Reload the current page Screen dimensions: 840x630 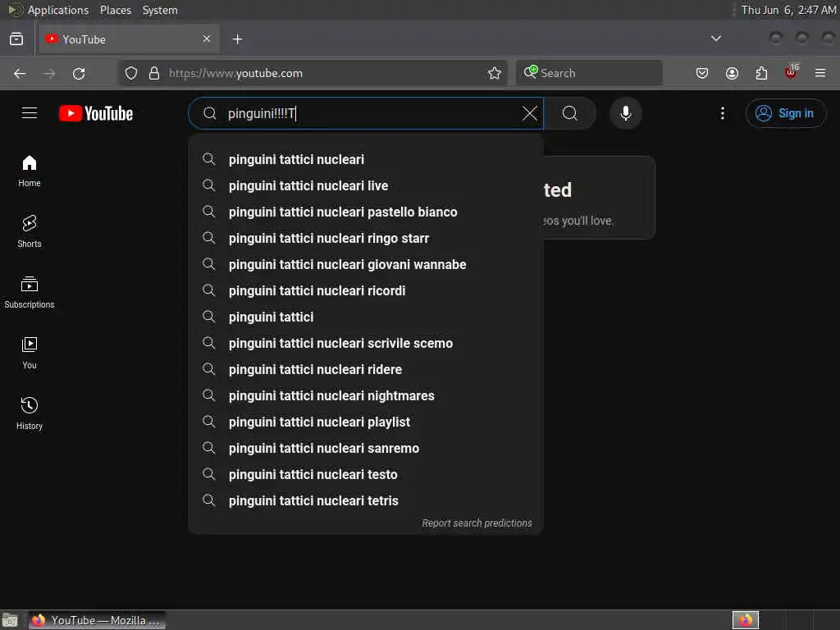(79, 73)
